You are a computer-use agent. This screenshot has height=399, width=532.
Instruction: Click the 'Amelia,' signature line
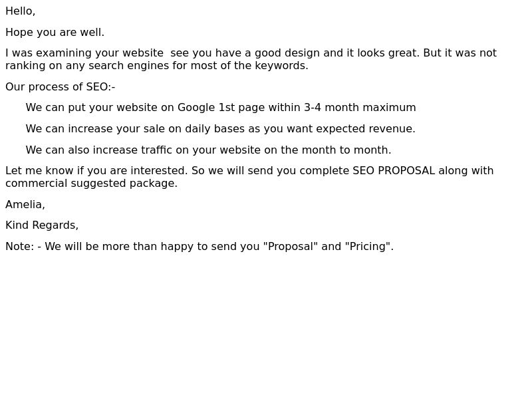coord(25,205)
